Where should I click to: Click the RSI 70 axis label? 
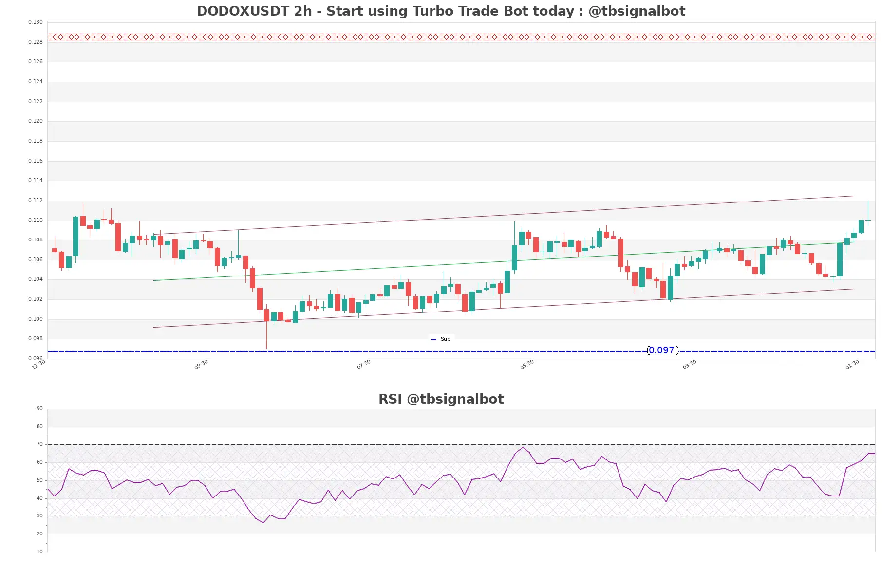tap(39, 444)
